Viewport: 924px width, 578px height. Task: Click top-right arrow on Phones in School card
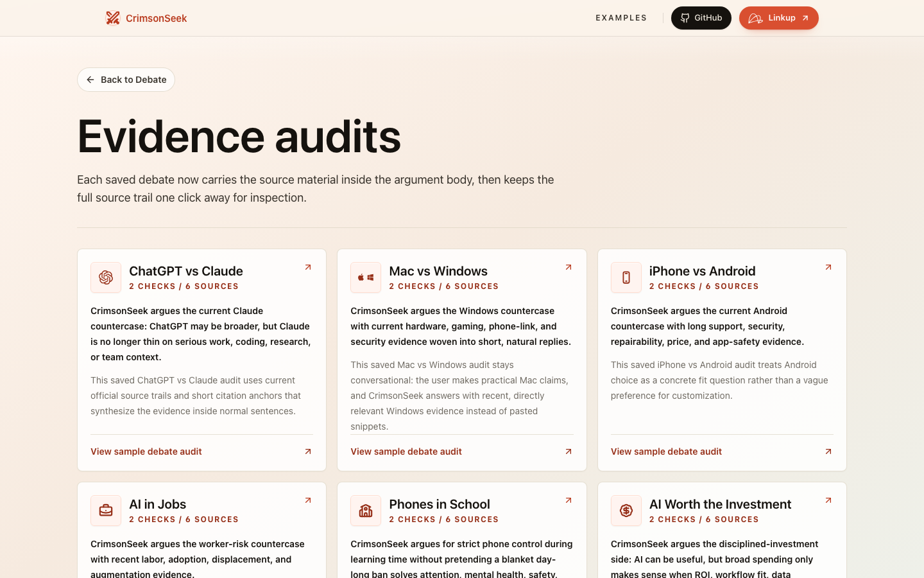click(569, 500)
